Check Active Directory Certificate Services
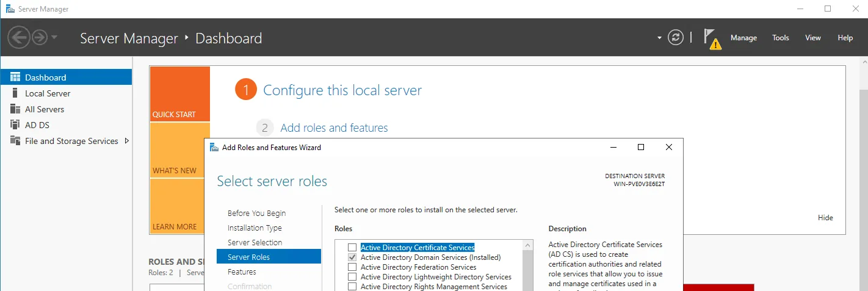Image resolution: width=868 pixels, height=291 pixels. 352,248
